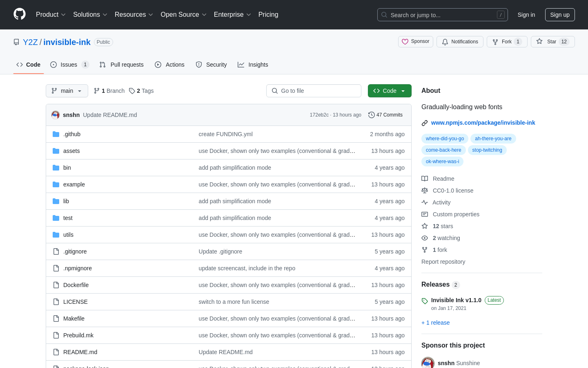Open the Makefile entry

(x=74, y=319)
